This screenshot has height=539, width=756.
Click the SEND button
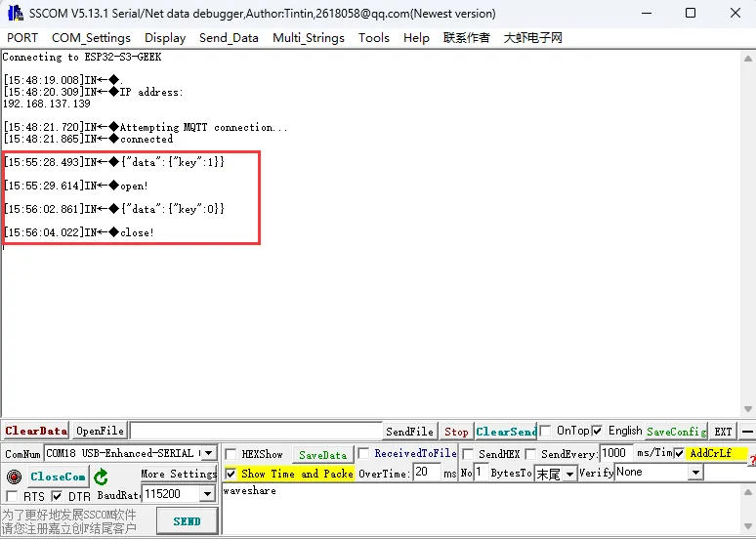187,520
